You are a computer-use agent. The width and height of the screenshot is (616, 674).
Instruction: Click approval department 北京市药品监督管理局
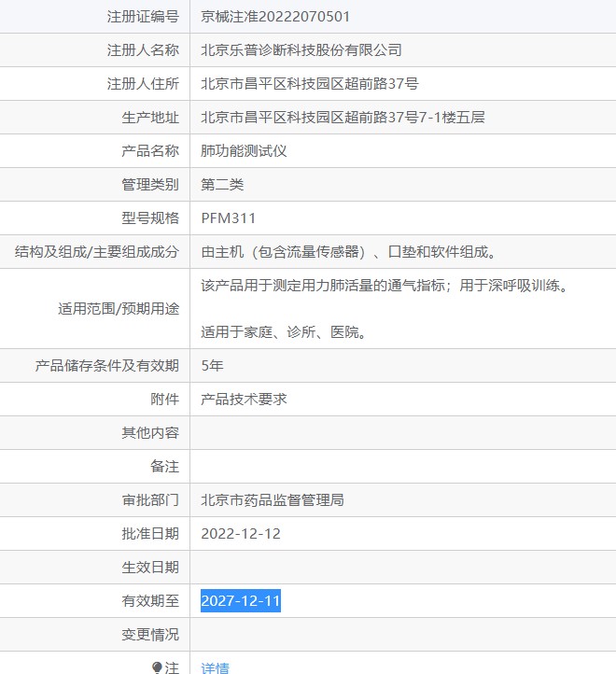pos(273,500)
